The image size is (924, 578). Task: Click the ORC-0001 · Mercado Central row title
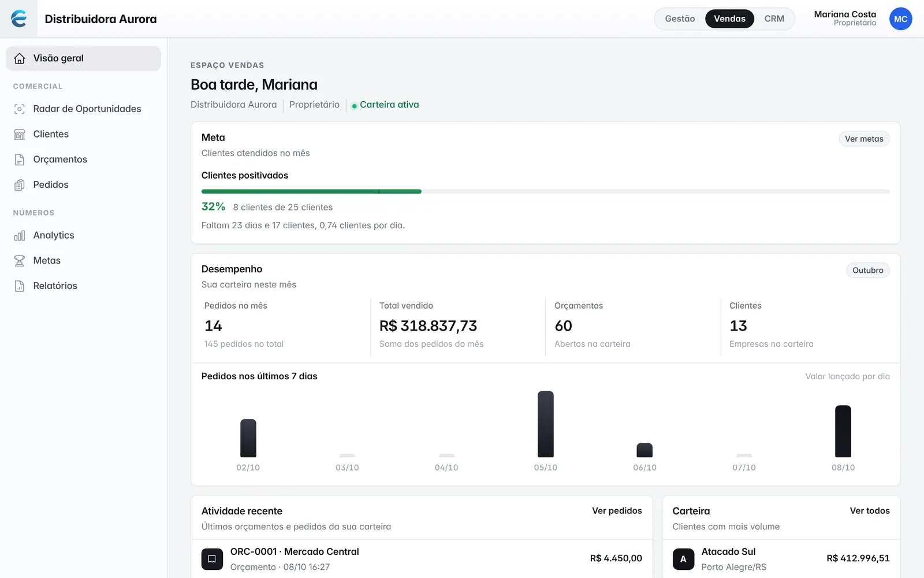[x=295, y=552]
